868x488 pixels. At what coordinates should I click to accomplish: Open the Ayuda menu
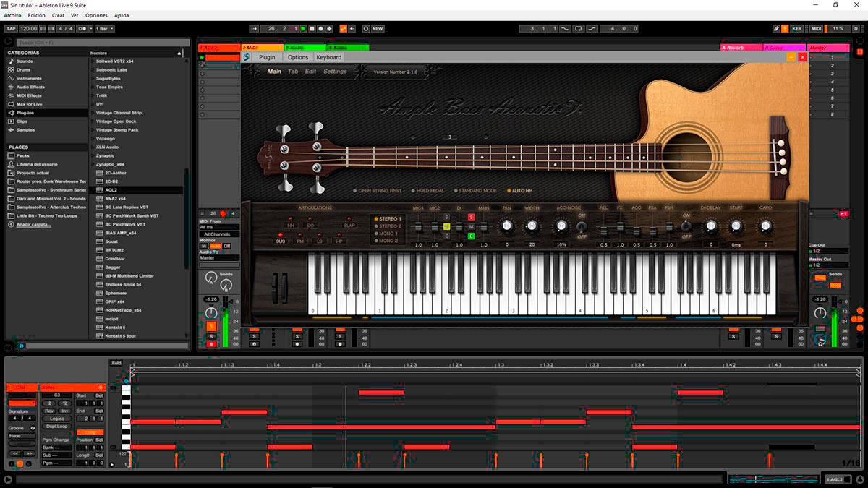tap(122, 15)
